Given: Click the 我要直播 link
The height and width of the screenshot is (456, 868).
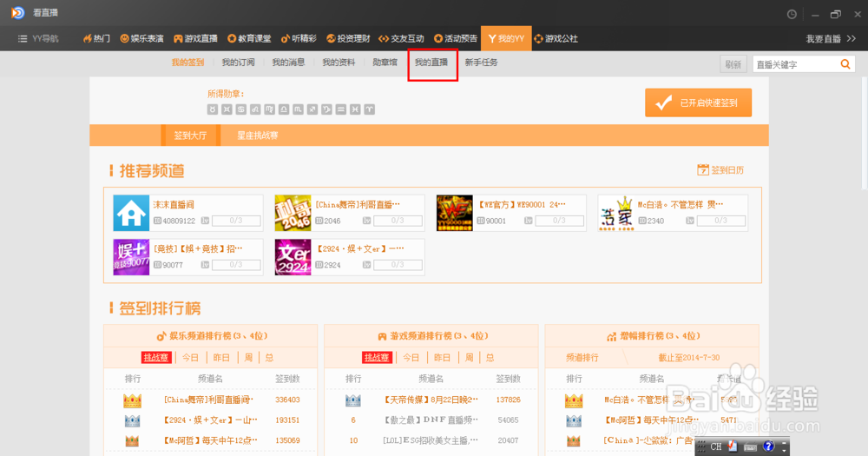Looking at the screenshot, I should click(x=823, y=39).
